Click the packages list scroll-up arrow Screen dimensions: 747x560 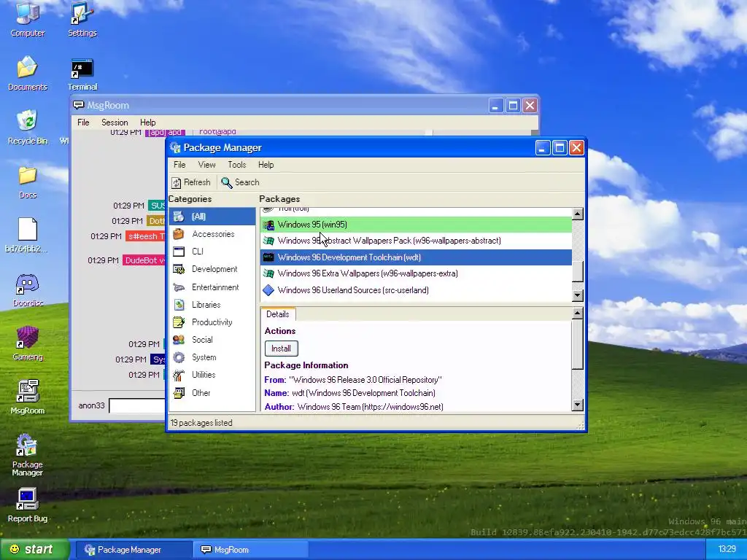click(x=578, y=214)
